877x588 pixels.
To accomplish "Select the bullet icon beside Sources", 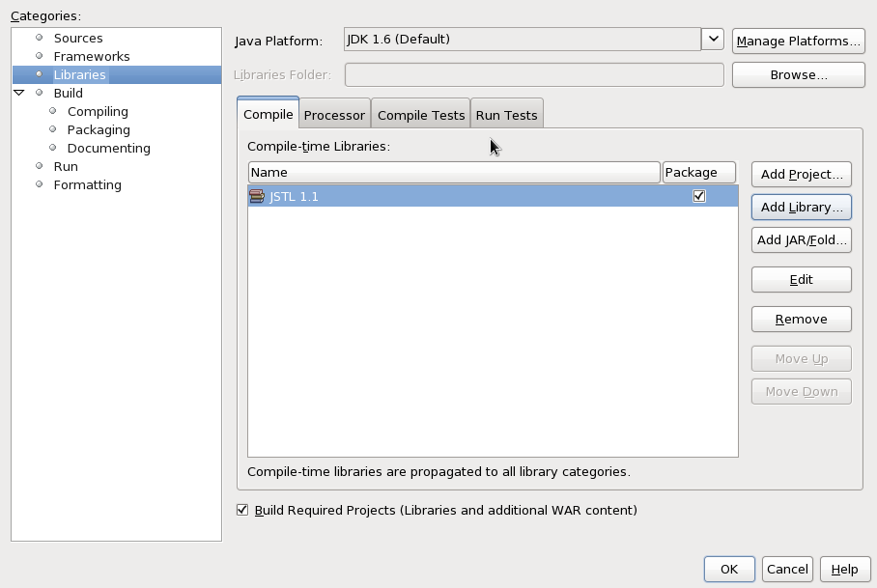I will coord(40,38).
